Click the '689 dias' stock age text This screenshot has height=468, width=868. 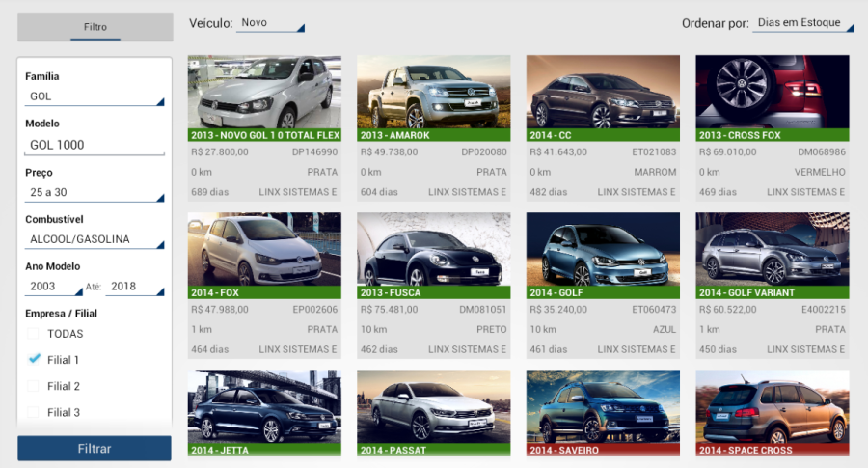point(210,192)
